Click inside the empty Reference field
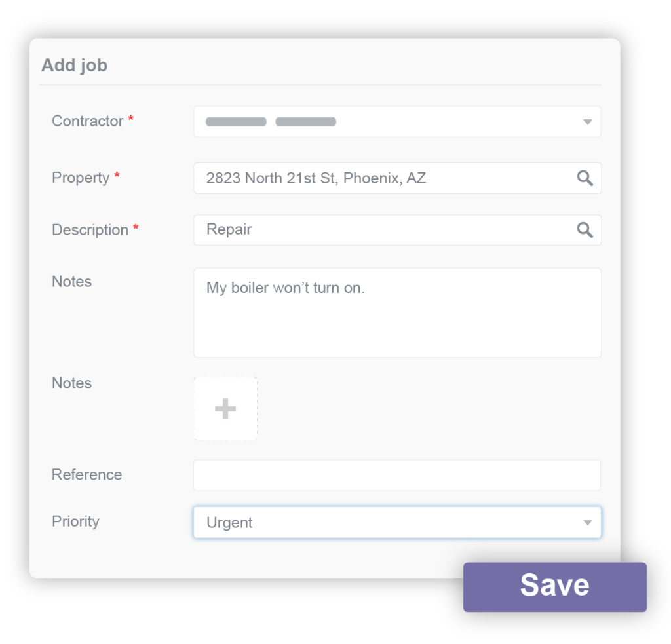Image resolution: width=671 pixels, height=644 pixels. tap(397, 475)
